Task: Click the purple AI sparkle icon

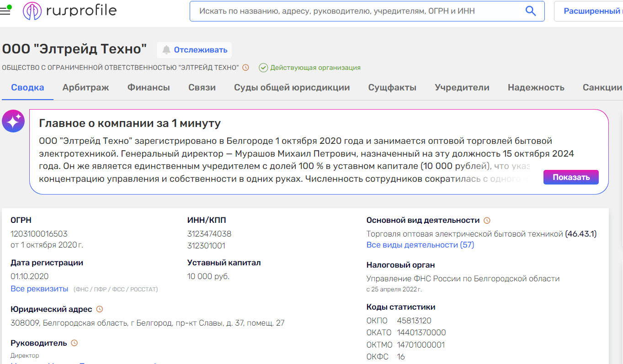Action: [13, 121]
